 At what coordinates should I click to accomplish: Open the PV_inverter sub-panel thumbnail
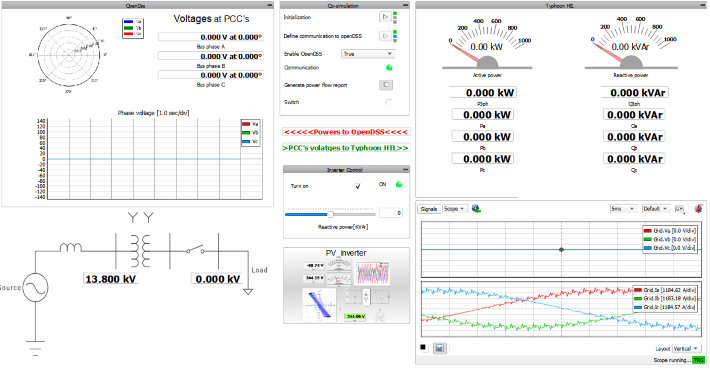click(x=346, y=286)
